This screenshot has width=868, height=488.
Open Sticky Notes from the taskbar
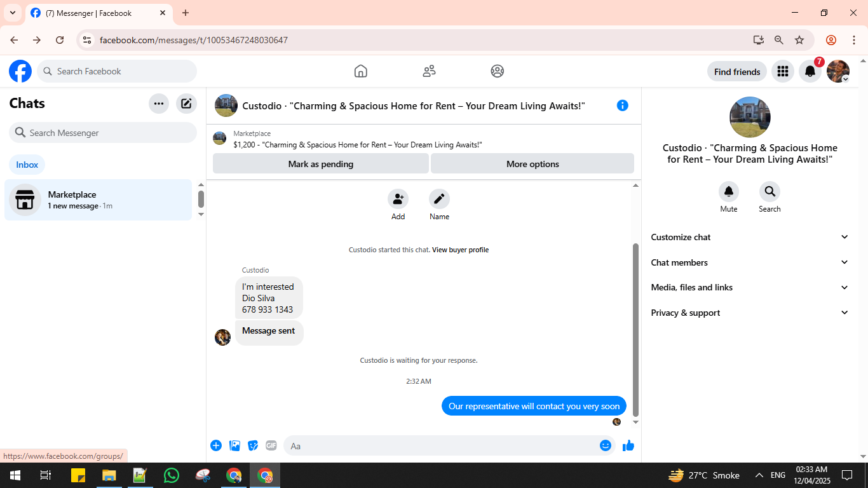click(78, 475)
